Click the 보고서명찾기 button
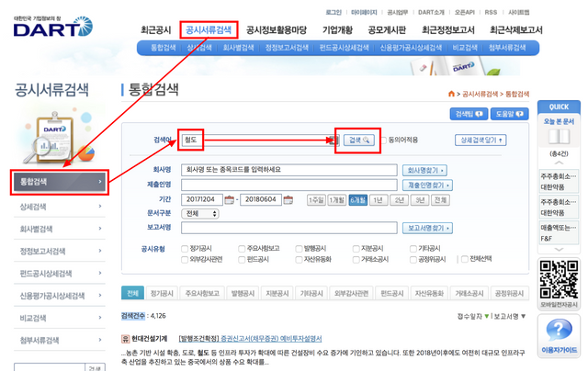 click(x=427, y=228)
